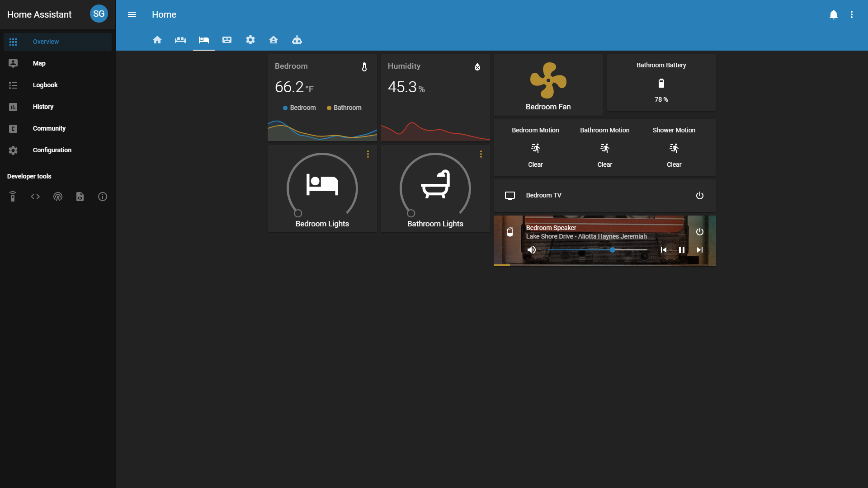The width and height of the screenshot is (868, 488).
Task: Click the SG user avatar
Action: [x=99, y=14]
